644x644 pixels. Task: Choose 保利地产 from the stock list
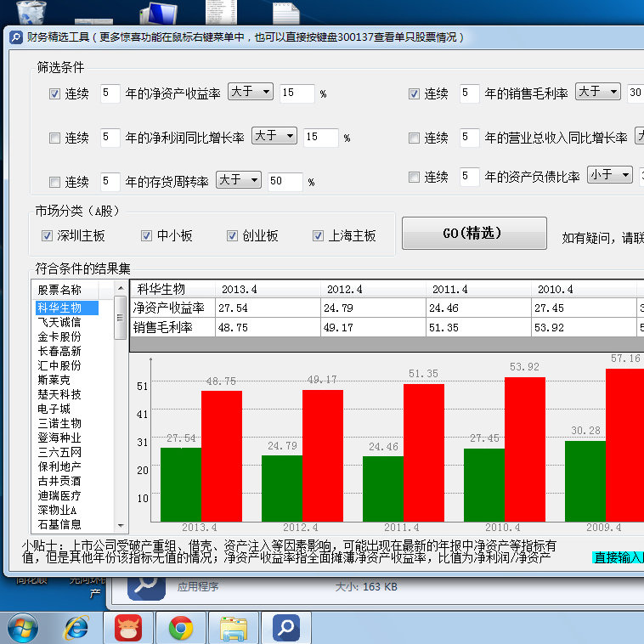tap(59, 466)
